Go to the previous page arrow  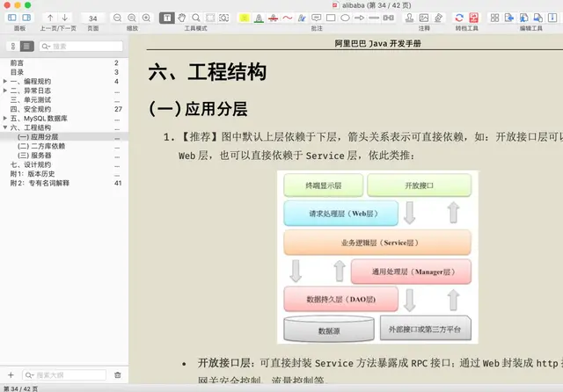pos(50,18)
